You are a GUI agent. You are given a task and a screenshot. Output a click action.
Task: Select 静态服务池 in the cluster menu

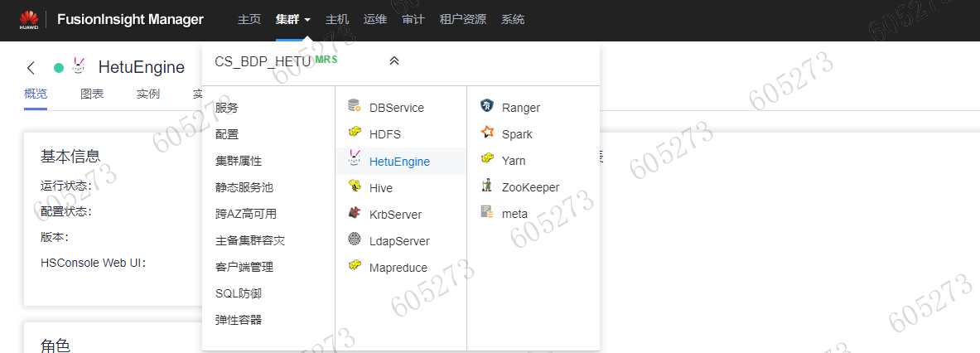click(244, 187)
